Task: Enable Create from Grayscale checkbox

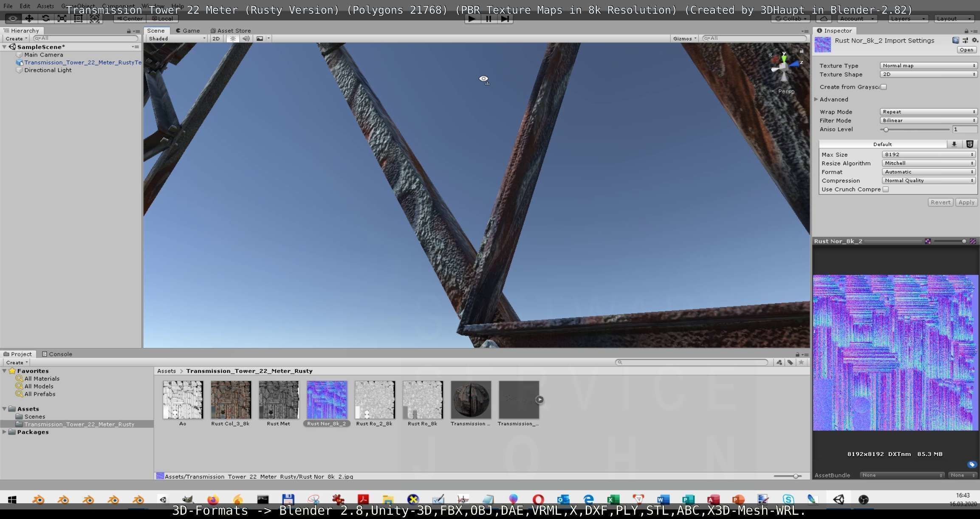Action: pos(884,87)
